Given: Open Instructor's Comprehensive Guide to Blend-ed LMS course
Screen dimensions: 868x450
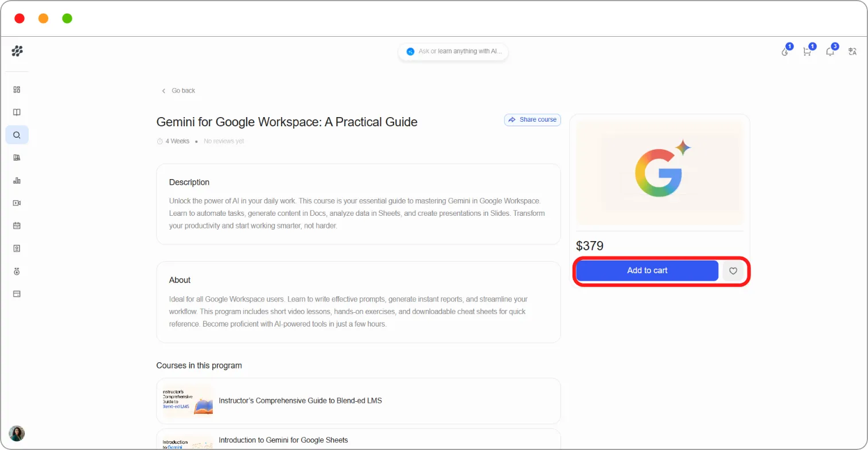Looking at the screenshot, I should pyautogui.click(x=359, y=401).
